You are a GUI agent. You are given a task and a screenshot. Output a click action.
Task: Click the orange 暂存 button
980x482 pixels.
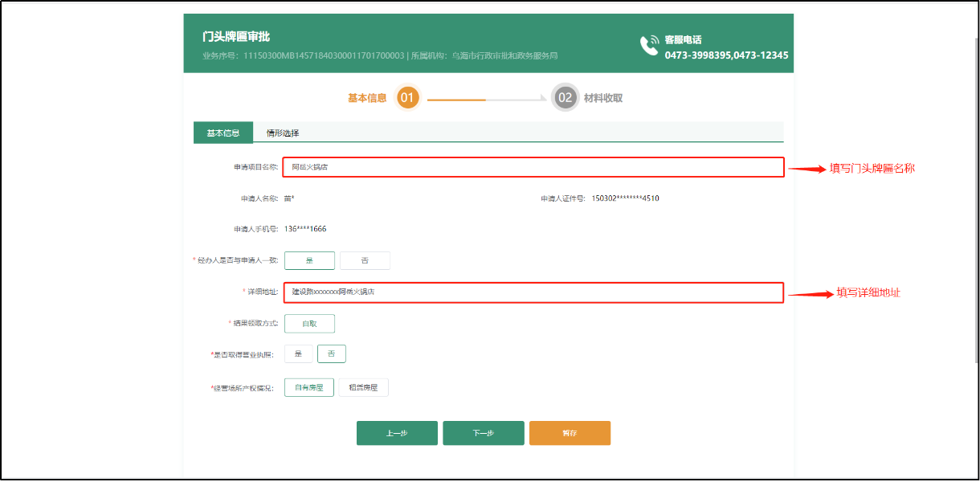tap(570, 432)
